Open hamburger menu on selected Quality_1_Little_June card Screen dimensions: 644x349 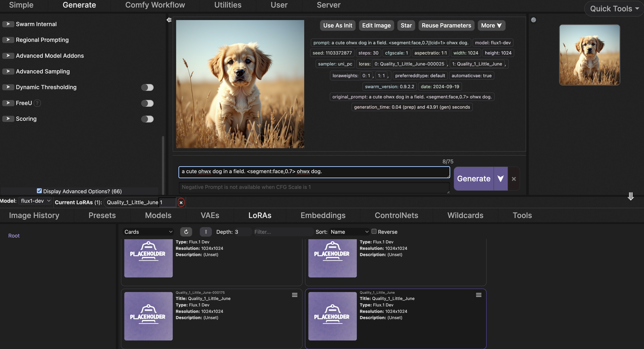(478, 295)
